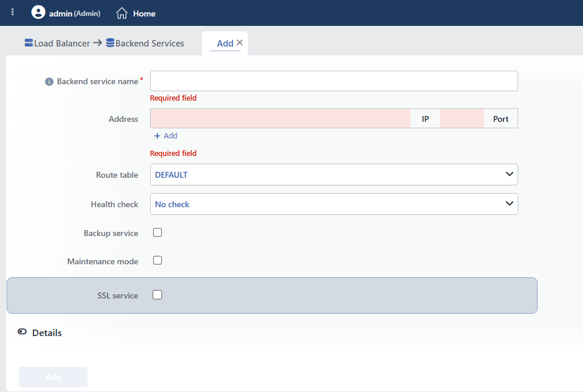Viewport: 583px width, 392px height.
Task: Open the Health check dropdown
Action: (334, 204)
